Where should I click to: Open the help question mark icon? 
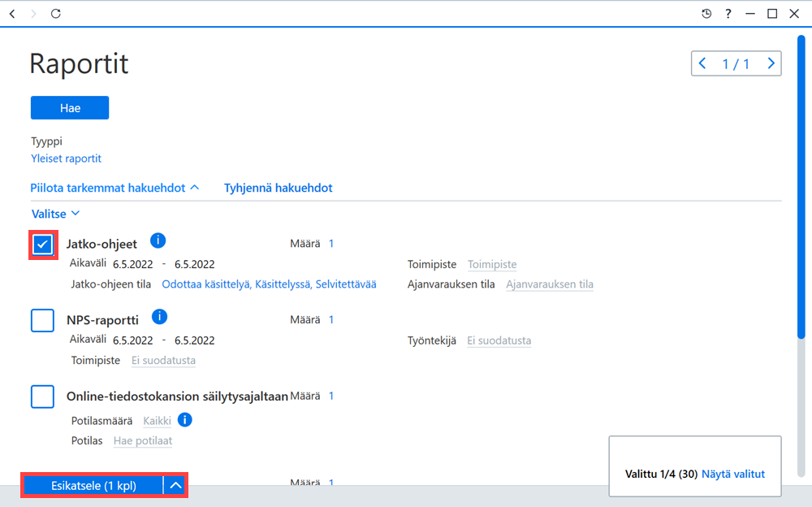(728, 14)
